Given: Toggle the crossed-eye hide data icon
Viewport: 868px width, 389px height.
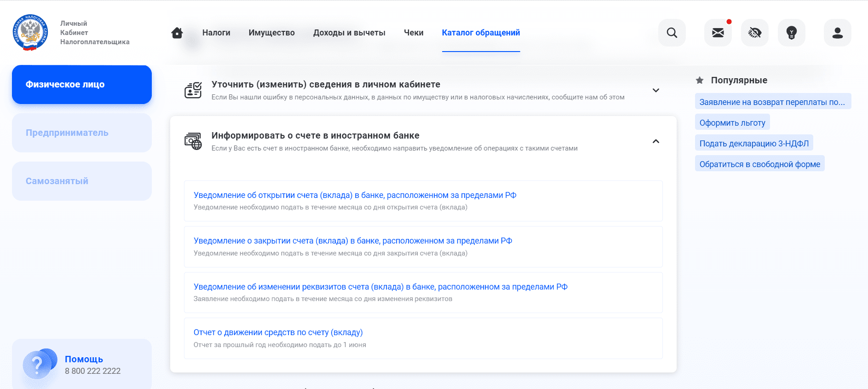Looking at the screenshot, I should click(754, 33).
